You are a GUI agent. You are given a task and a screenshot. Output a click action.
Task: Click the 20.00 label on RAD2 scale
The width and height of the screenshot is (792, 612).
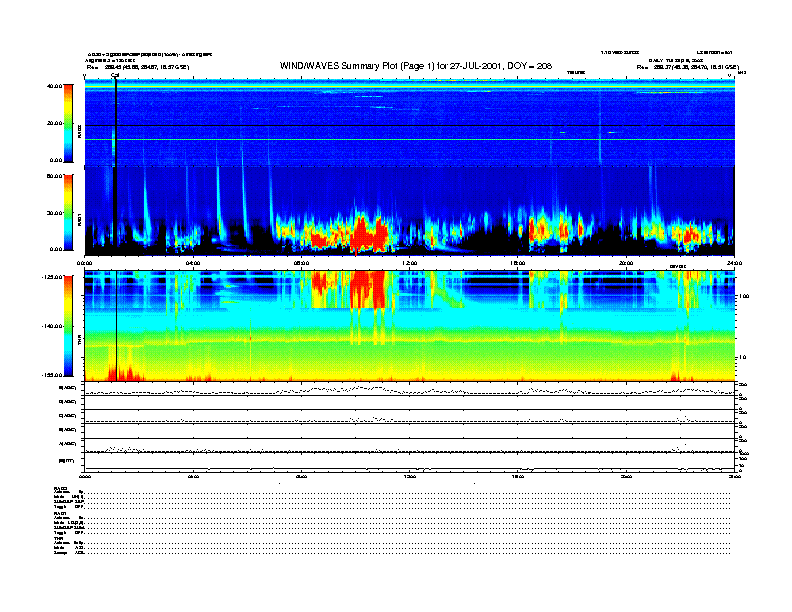click(x=54, y=123)
